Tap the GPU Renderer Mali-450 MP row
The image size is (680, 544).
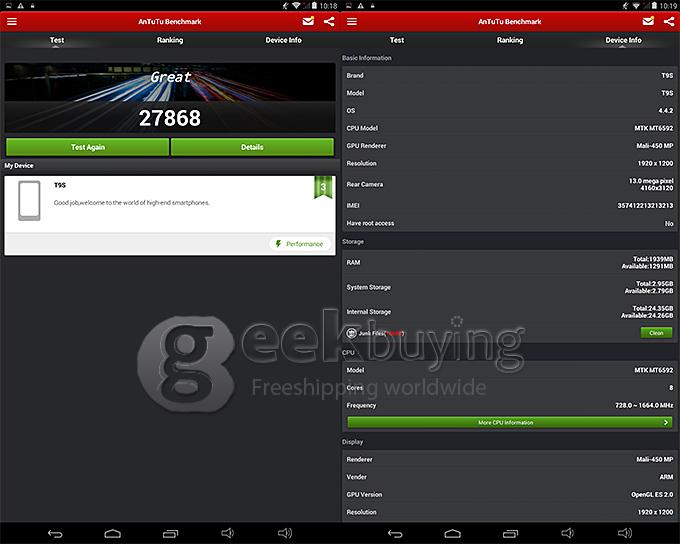(510, 146)
